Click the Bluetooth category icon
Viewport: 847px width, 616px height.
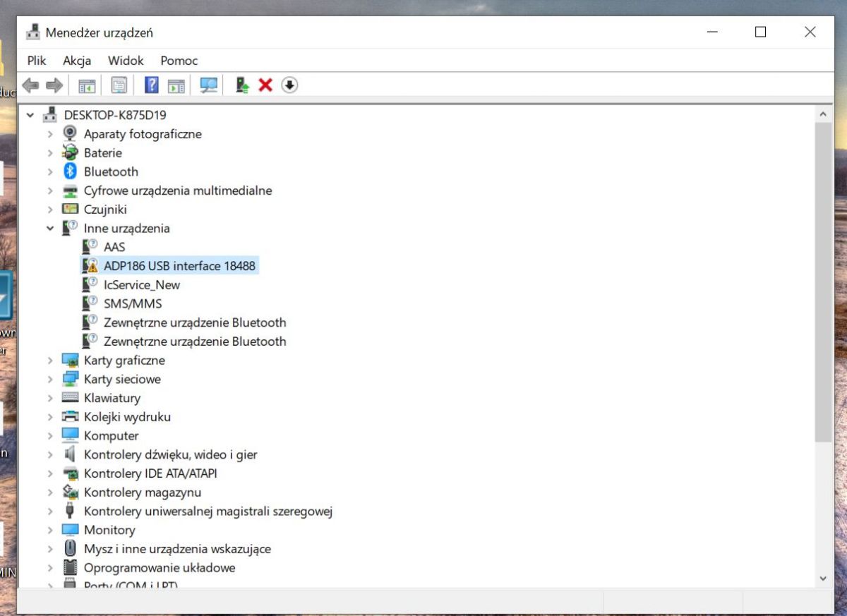point(70,171)
